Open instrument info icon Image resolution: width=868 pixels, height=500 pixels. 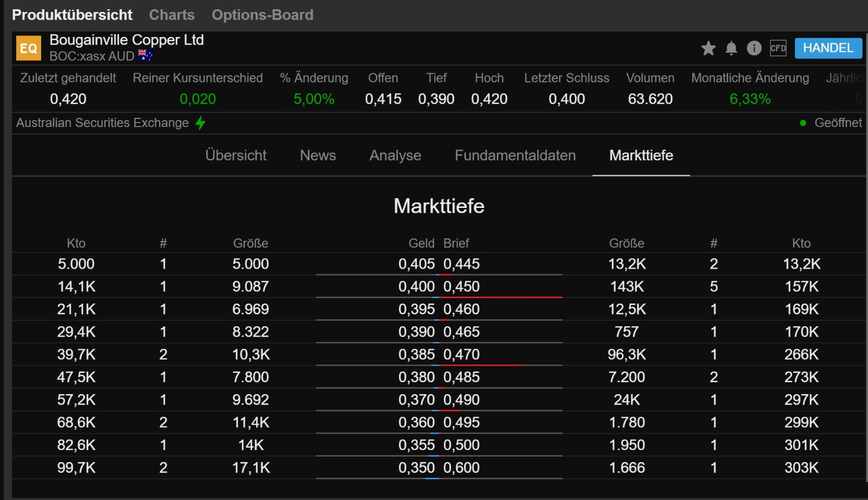(754, 48)
